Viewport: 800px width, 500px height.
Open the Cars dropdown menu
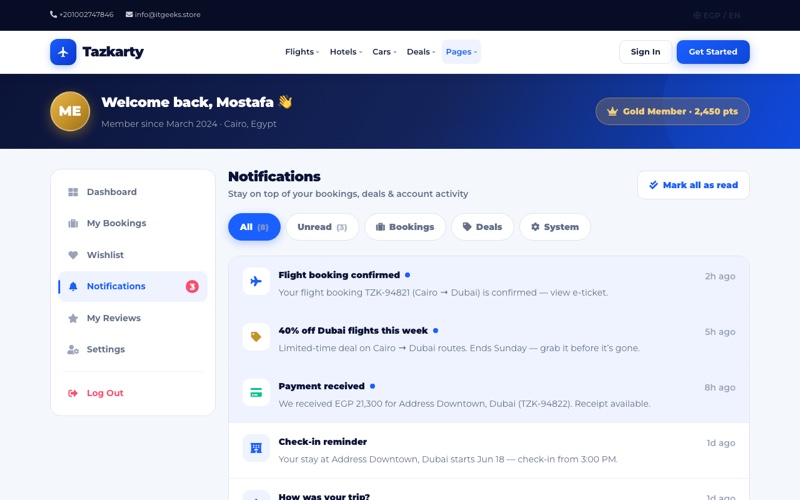[384, 52]
